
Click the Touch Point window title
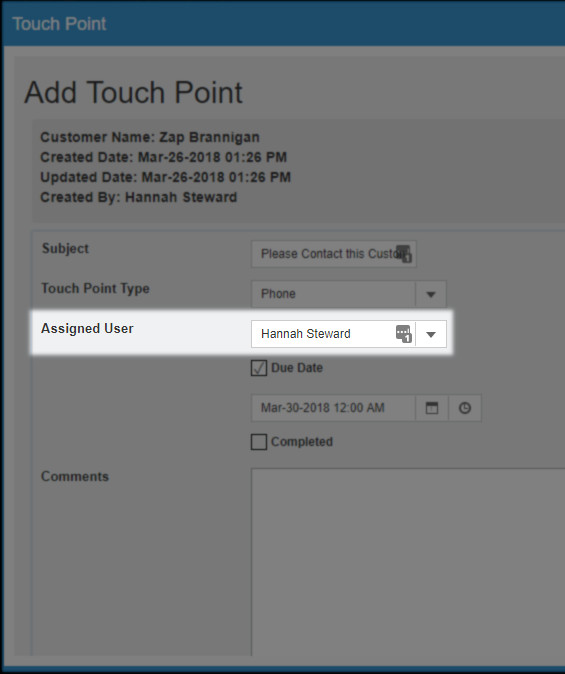click(x=59, y=24)
